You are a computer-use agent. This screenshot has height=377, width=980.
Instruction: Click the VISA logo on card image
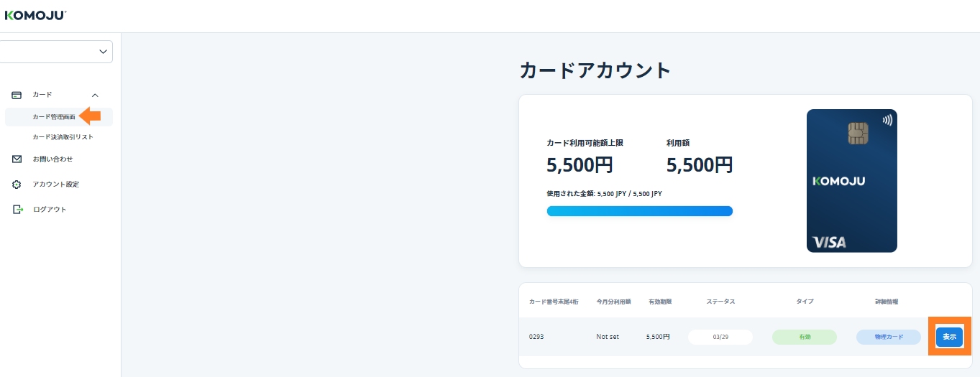pyautogui.click(x=829, y=242)
